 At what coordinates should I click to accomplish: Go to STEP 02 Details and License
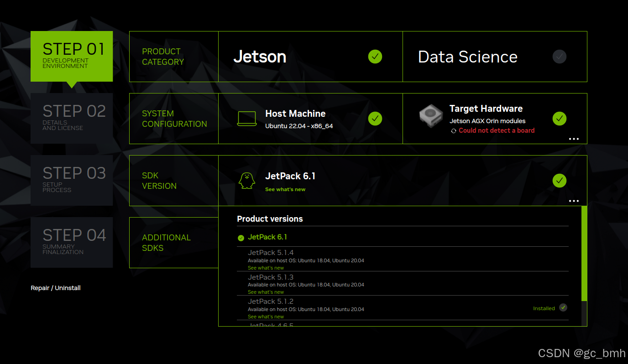point(72,118)
